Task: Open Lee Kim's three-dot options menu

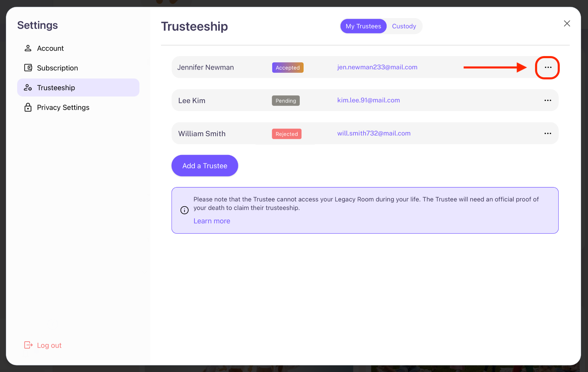Action: pyautogui.click(x=548, y=100)
